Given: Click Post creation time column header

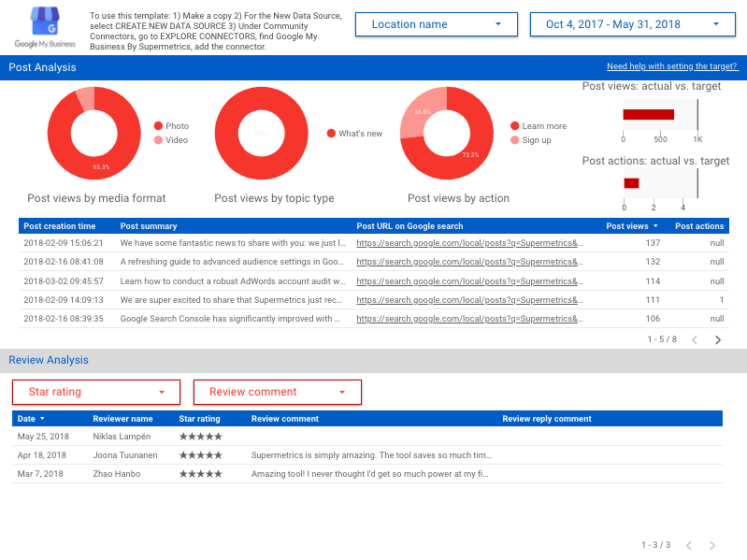Looking at the screenshot, I should [60, 226].
